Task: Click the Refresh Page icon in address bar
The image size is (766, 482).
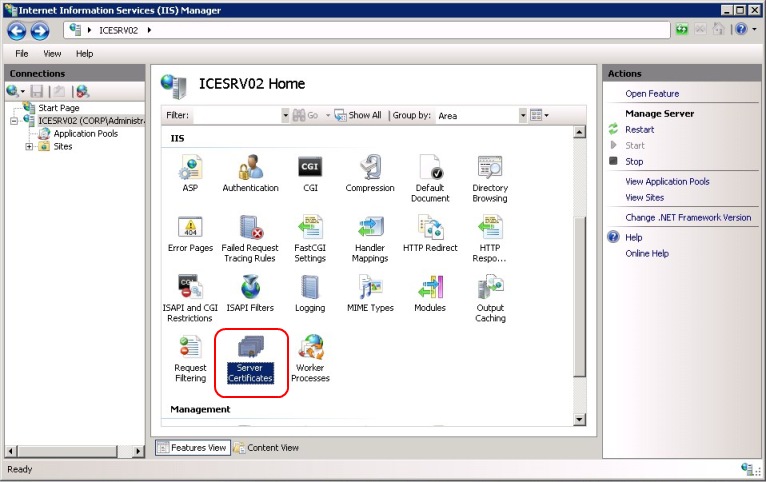Action: (682, 30)
